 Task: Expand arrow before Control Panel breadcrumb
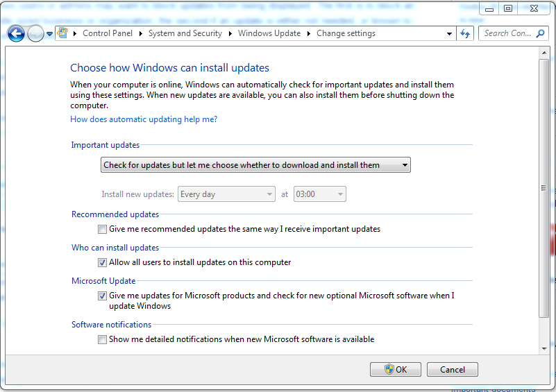(75, 34)
